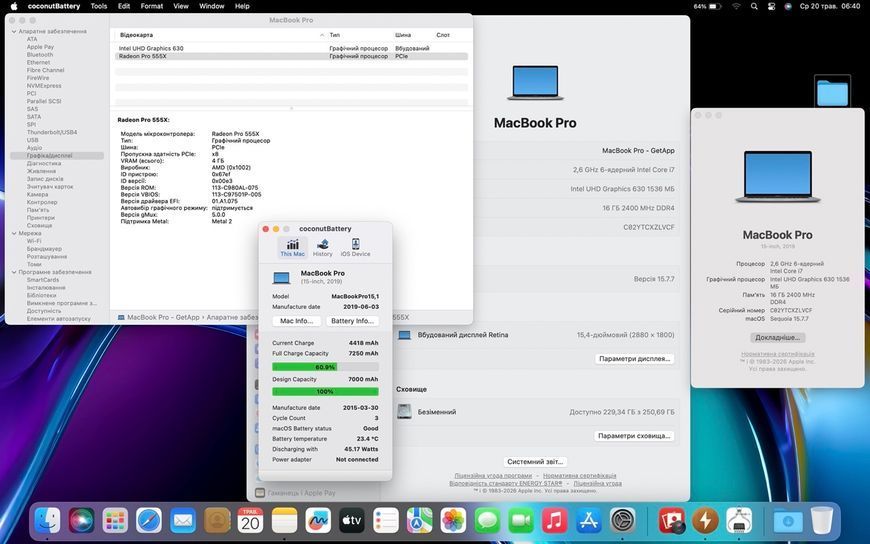Select the Intel UHD Graphics 630 row

tap(291, 48)
